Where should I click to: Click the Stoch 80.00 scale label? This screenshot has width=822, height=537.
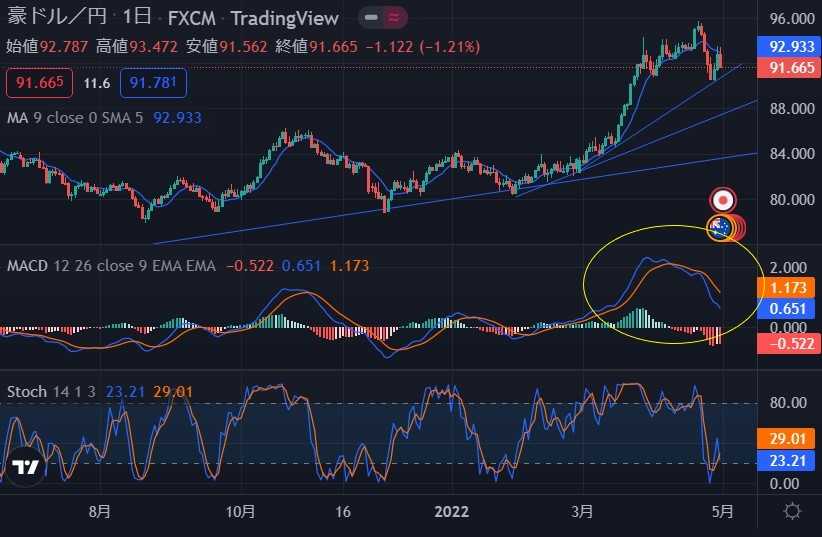[x=788, y=403]
